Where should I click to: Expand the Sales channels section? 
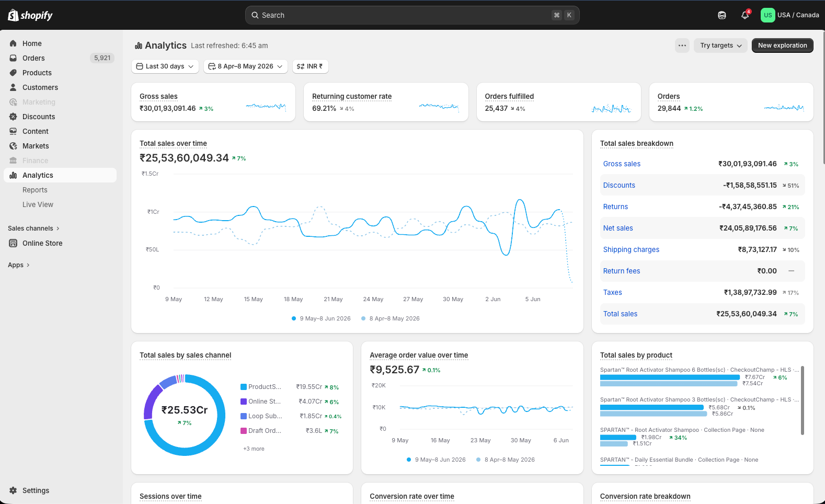(34, 228)
